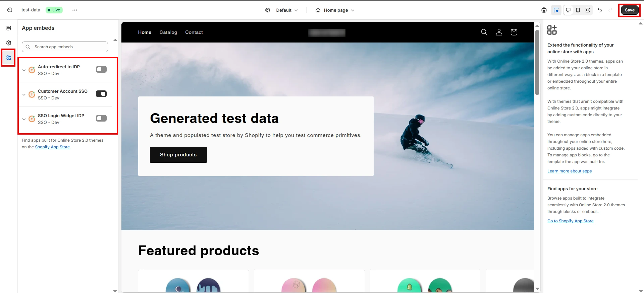
Task: Expand SSO Login Widget IDP settings chevron
Action: [x=24, y=119]
